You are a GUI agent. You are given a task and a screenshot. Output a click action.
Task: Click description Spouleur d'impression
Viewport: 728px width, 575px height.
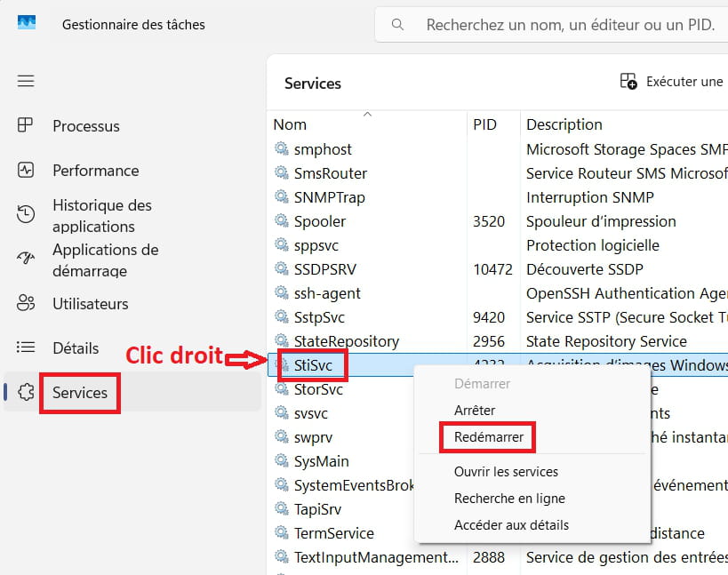pyautogui.click(x=601, y=221)
